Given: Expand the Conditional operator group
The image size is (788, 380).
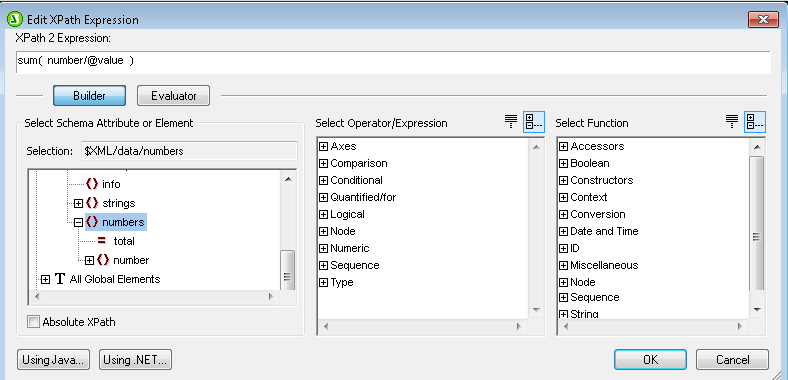Looking at the screenshot, I should (x=324, y=180).
